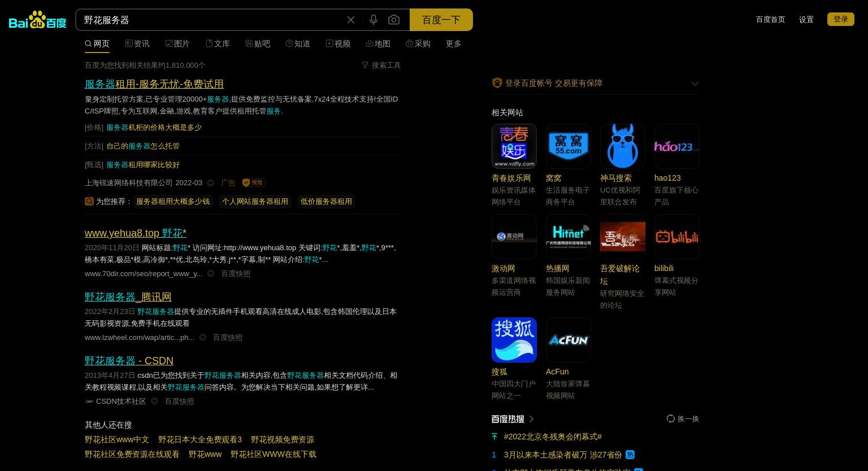Open 设置 menu
This screenshot has width=868, height=471.
tap(806, 19)
